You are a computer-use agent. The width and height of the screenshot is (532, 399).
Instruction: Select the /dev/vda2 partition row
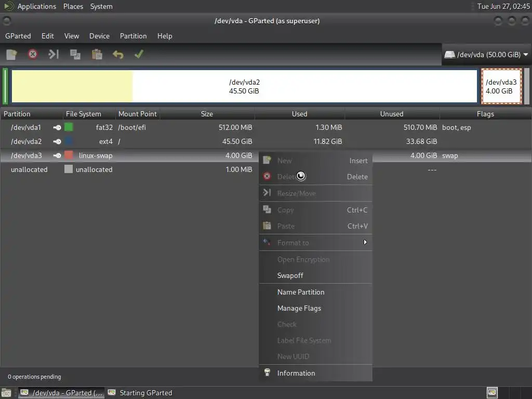click(266, 141)
